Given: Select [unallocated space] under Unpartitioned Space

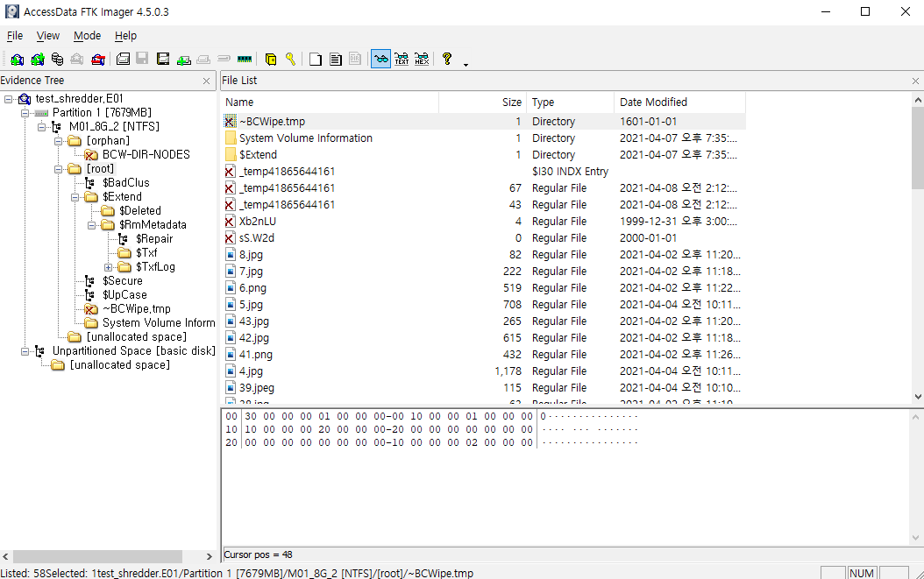Looking at the screenshot, I should point(119,365).
